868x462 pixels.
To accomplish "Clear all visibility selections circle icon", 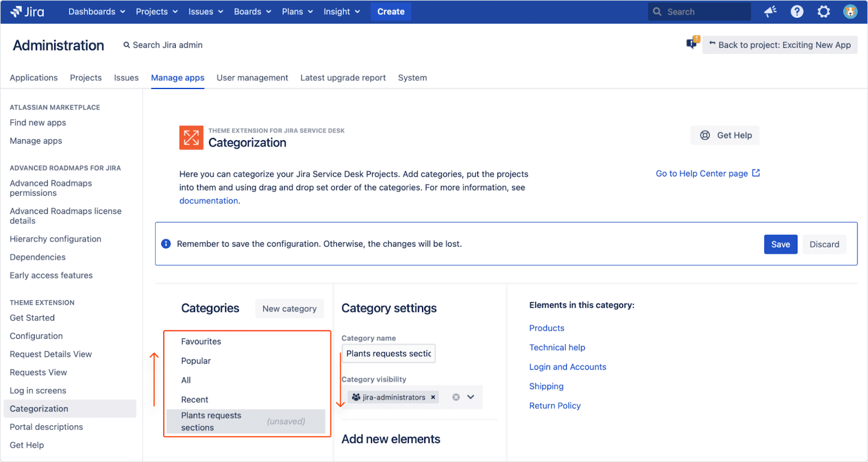I will click(456, 397).
